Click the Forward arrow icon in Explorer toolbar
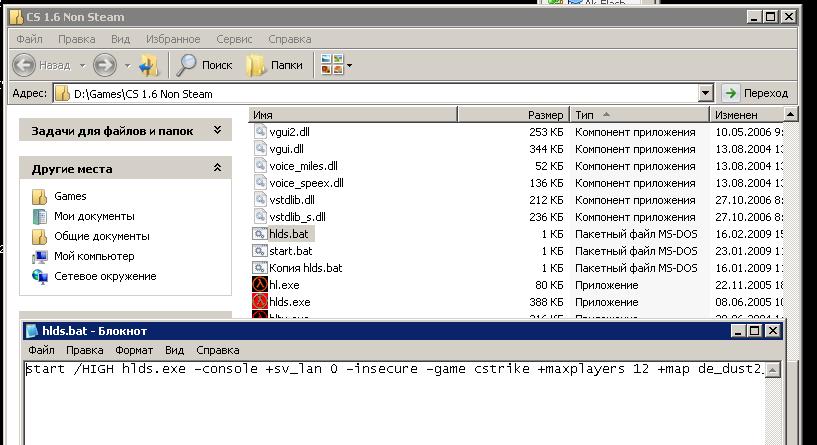This screenshot has height=445, width=817. [104, 65]
